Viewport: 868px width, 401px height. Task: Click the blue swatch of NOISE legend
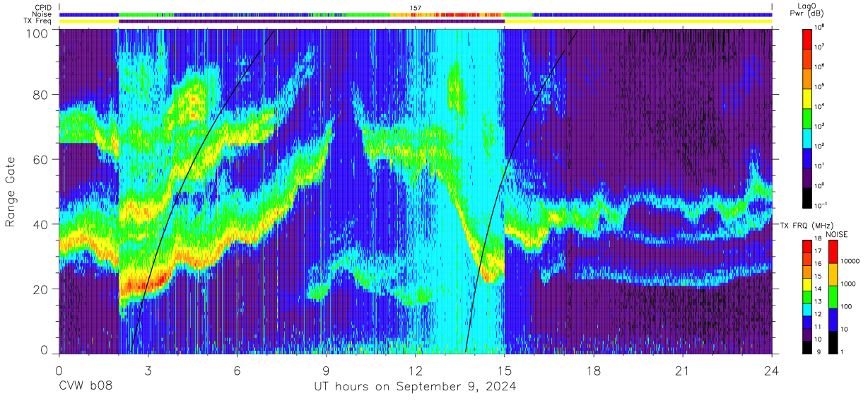(832, 320)
